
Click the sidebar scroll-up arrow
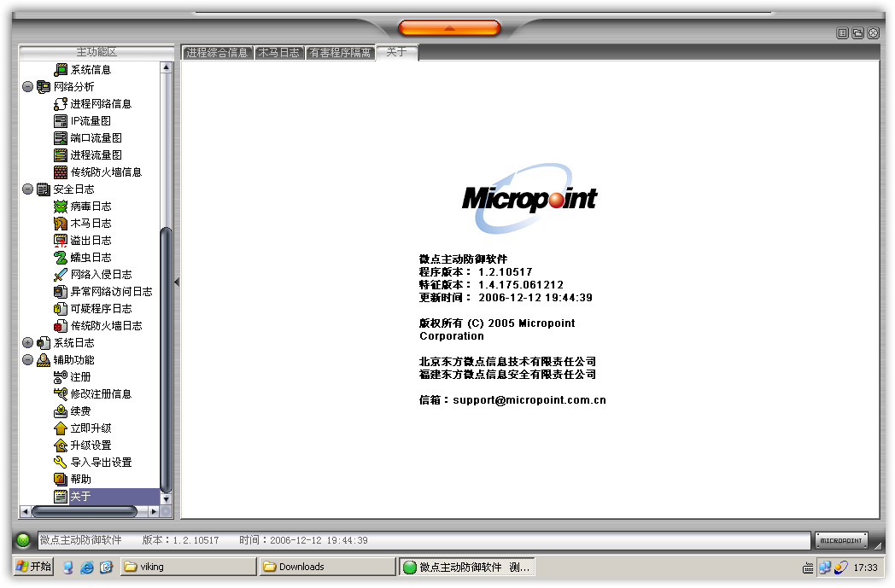[166, 67]
